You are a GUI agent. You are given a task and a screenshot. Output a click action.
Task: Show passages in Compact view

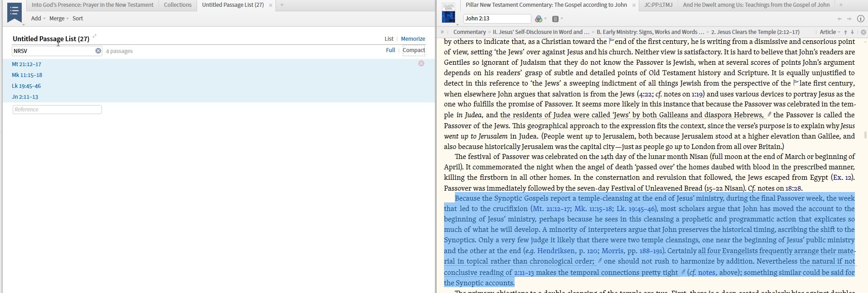(x=414, y=50)
